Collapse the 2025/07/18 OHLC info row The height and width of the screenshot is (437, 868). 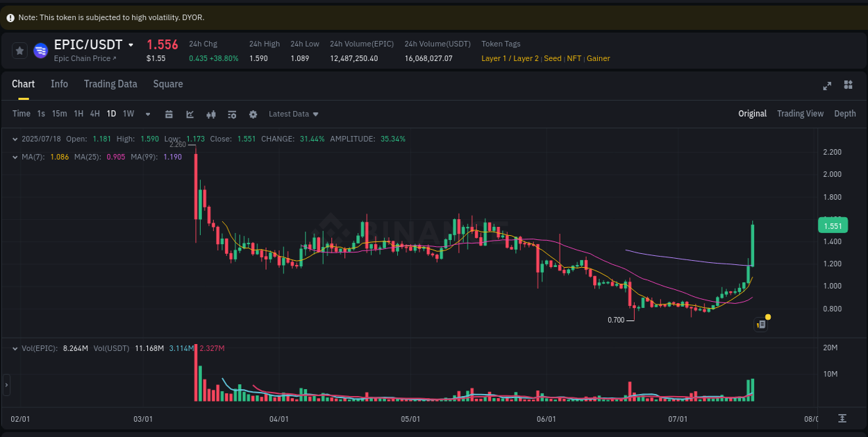(x=15, y=139)
